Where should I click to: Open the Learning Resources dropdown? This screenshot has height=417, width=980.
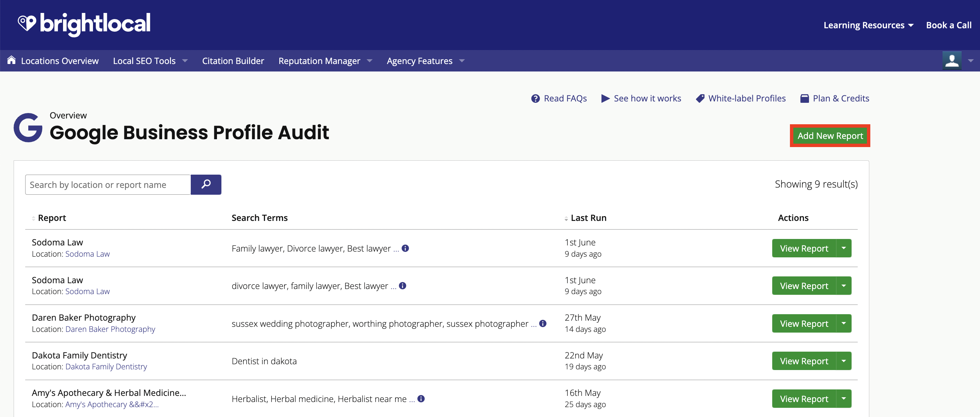[x=868, y=25]
